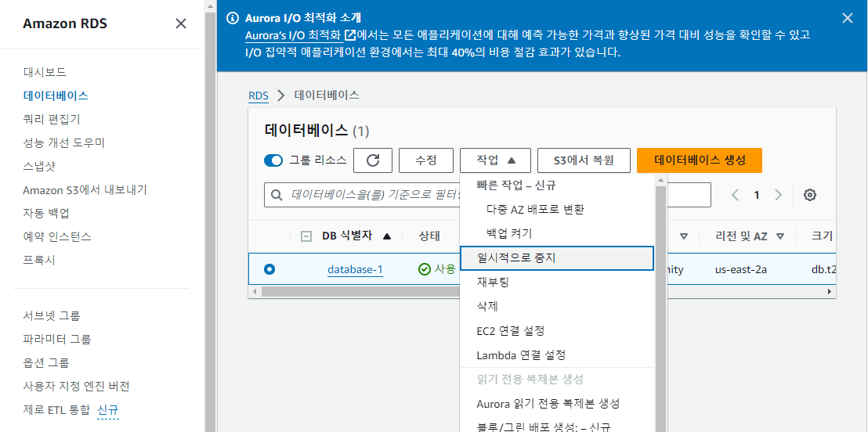Click the S3에서 복원 button

click(584, 160)
